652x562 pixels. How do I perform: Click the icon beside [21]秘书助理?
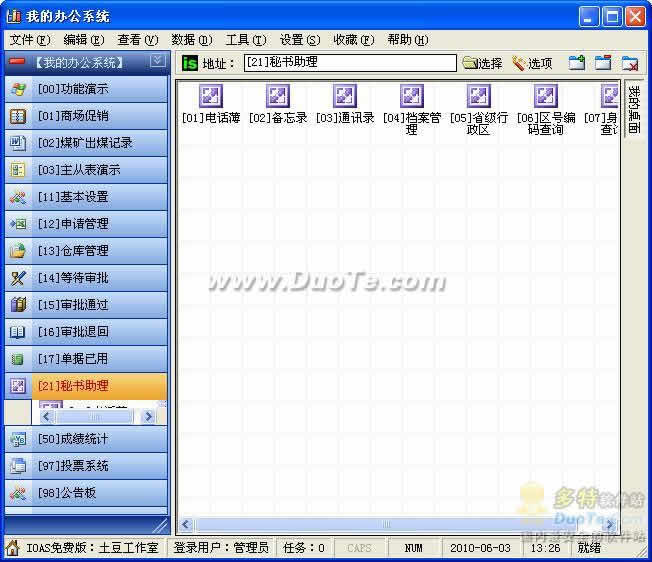(18, 386)
